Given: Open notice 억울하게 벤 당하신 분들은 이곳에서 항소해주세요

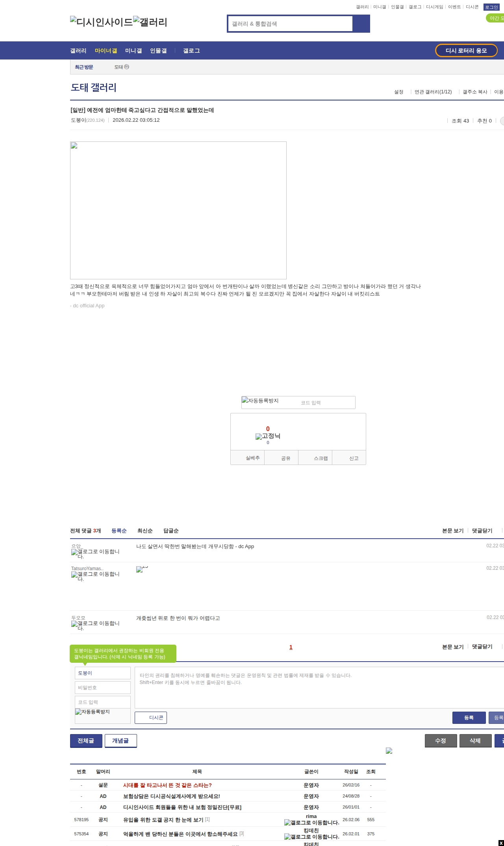Looking at the screenshot, I should click(181, 834).
